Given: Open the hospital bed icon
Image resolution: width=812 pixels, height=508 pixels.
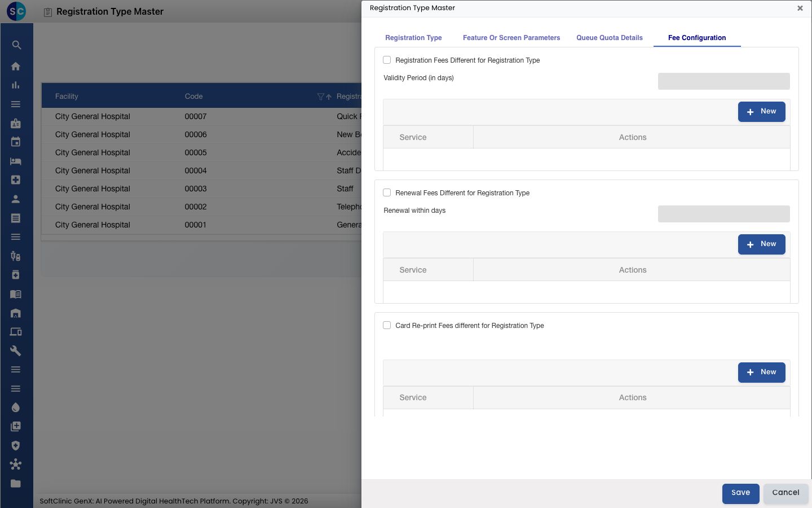Looking at the screenshot, I should [x=16, y=161].
